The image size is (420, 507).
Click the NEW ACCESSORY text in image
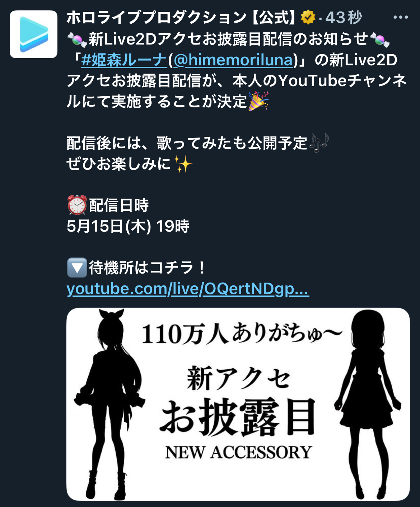238,452
